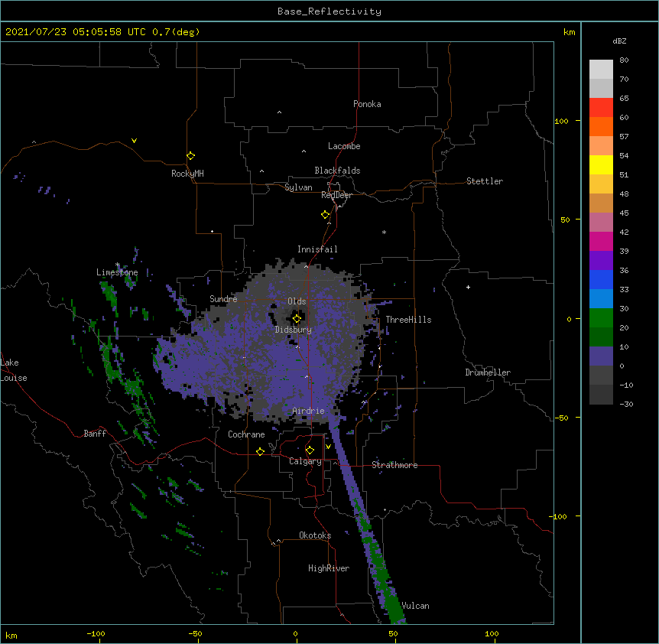Click the 100 tick label on the right axis
The height and width of the screenshot is (644, 659).
(x=561, y=121)
